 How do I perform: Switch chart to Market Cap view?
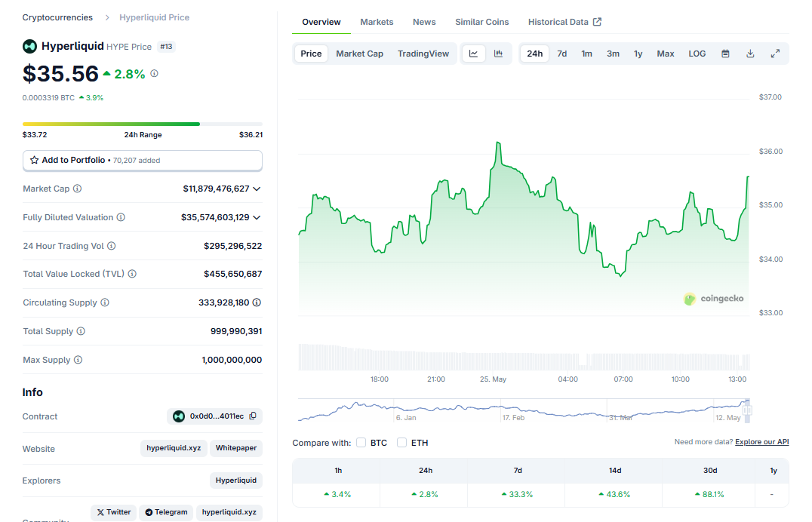pos(359,54)
